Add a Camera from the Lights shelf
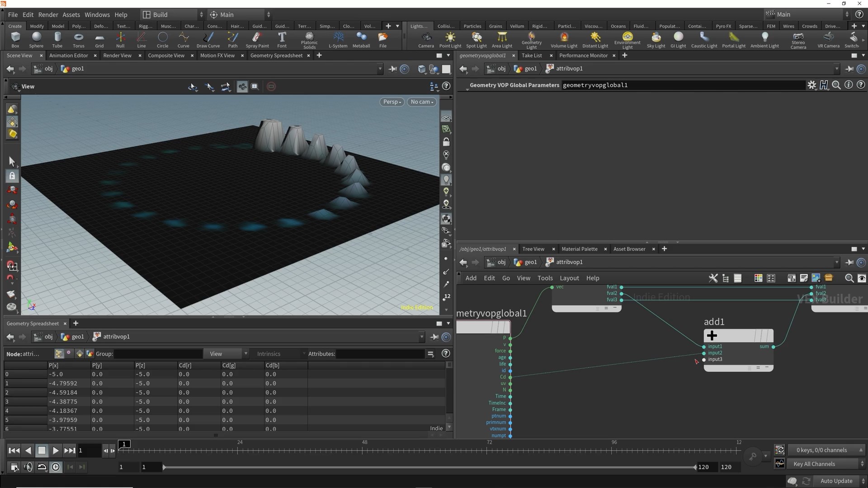This screenshot has height=488, width=868. 426,40
